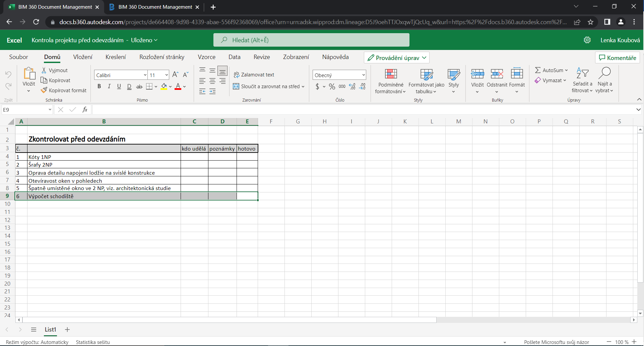
Task: Click the Increase Font Size icon
Action: pyautogui.click(x=175, y=75)
